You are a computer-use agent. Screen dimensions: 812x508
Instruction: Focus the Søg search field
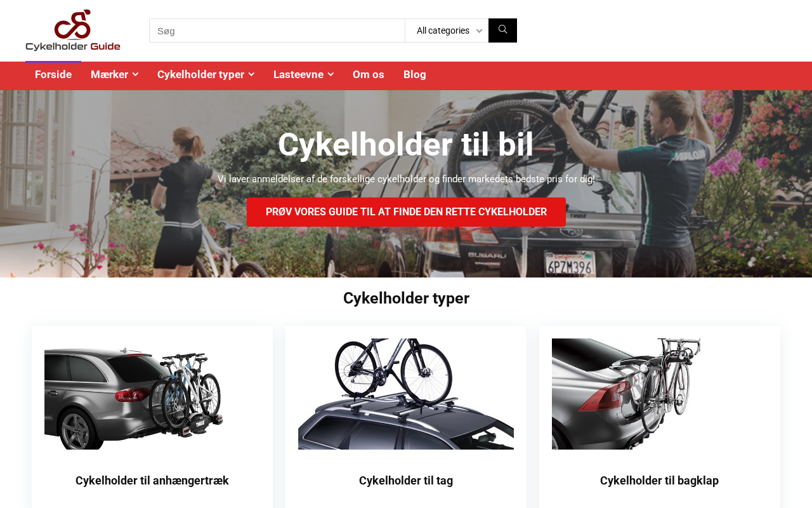tap(277, 30)
